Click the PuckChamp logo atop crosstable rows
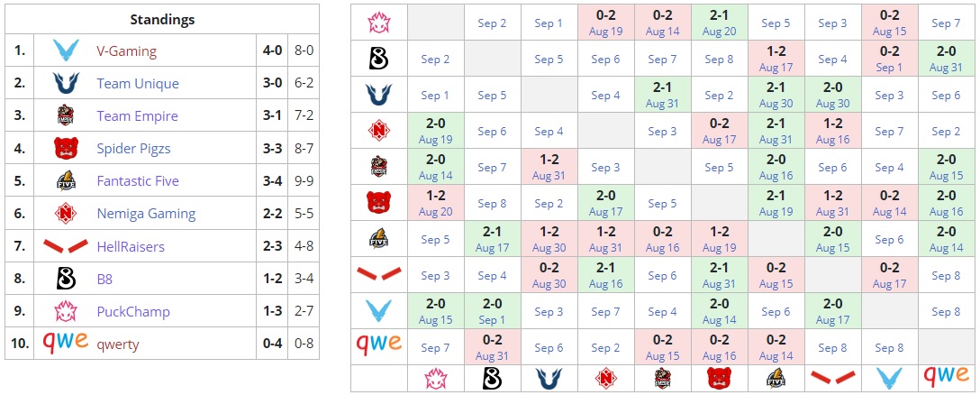Screen dimensions: 980x395 tap(378, 23)
